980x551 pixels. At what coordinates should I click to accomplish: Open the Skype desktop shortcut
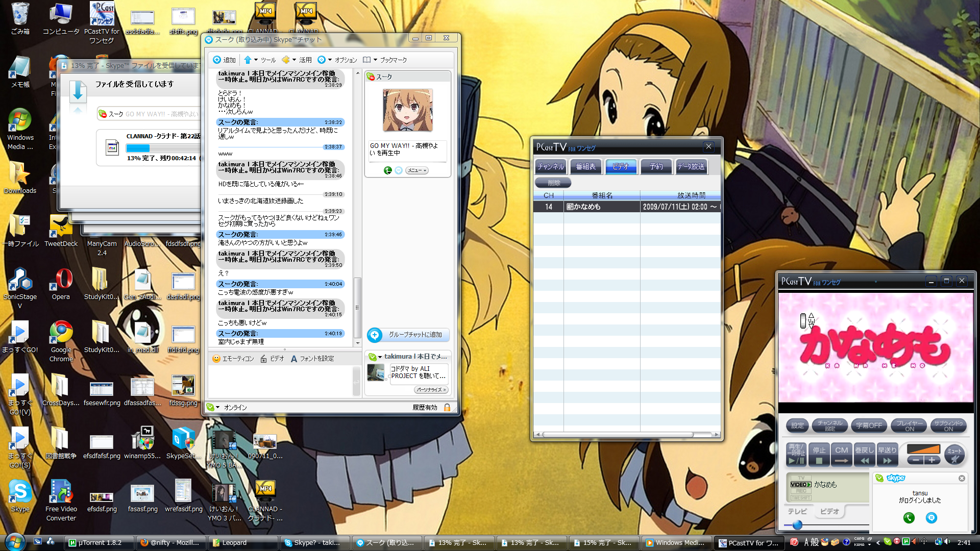[20, 496]
